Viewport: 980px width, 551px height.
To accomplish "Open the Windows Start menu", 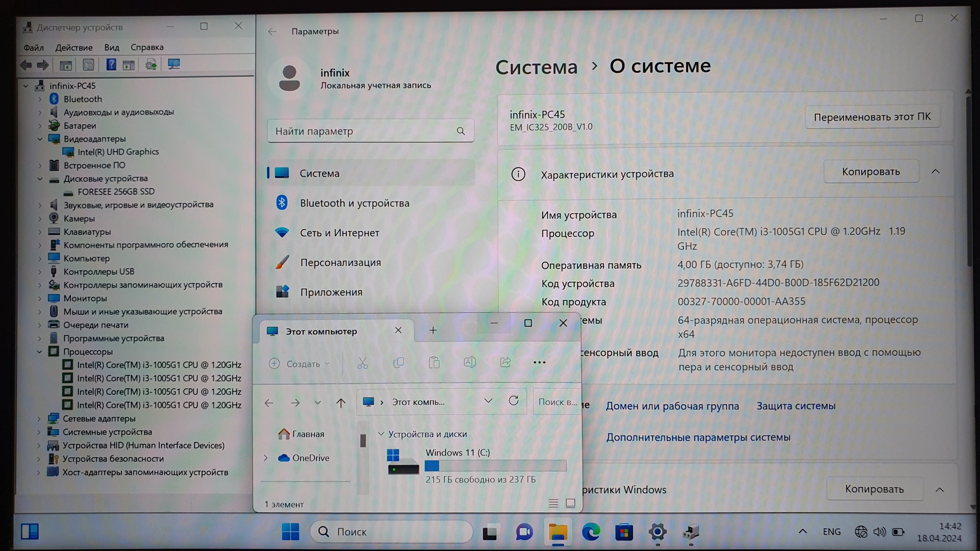I will (290, 532).
